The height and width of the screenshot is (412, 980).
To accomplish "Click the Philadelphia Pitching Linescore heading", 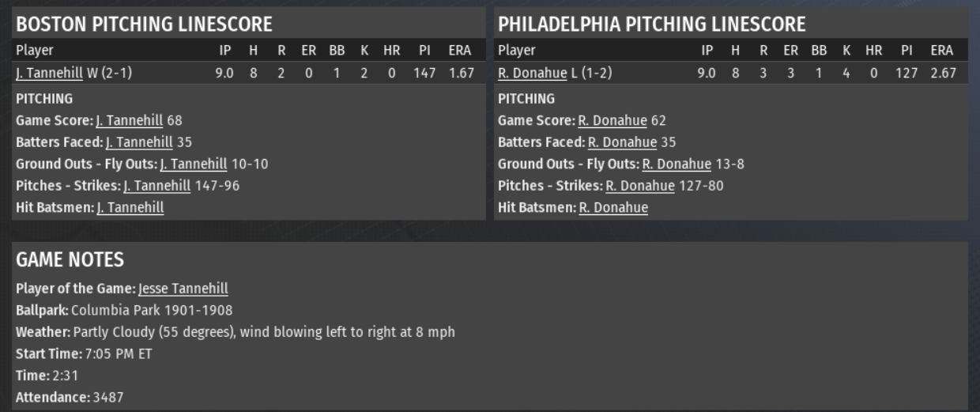I will (x=652, y=25).
